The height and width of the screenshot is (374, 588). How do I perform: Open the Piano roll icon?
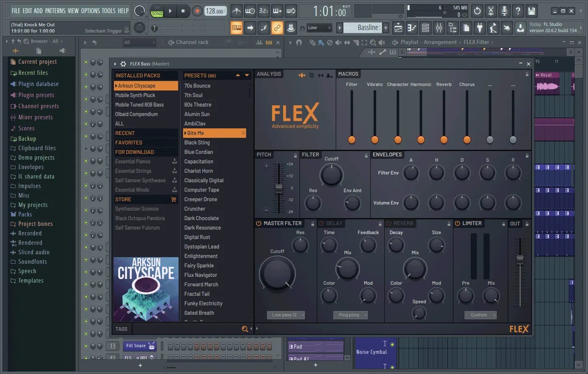click(x=411, y=28)
